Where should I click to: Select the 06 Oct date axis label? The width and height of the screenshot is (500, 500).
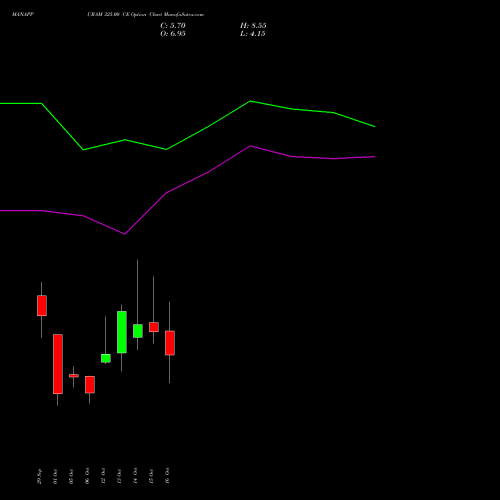87,476
